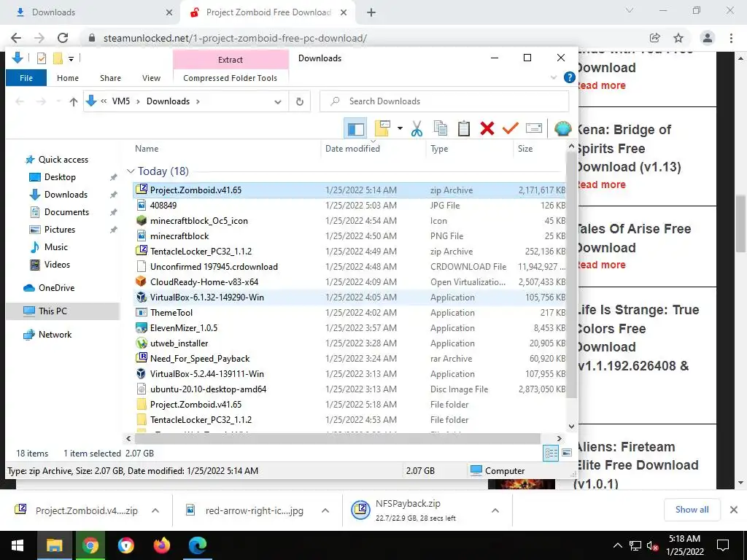This screenshot has height=560, width=747.
Task: Toggle the preview pane layout icon
Action: 355,128
